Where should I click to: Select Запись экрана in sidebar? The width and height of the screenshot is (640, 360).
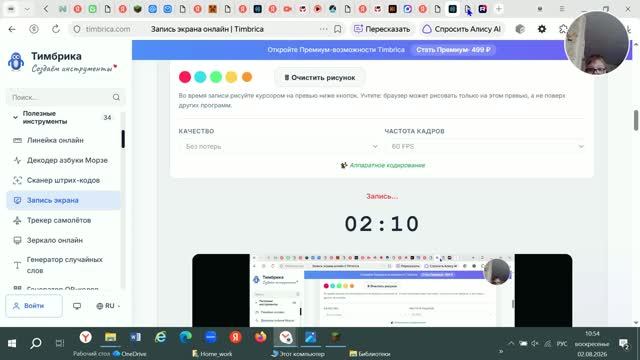[x=64, y=200]
